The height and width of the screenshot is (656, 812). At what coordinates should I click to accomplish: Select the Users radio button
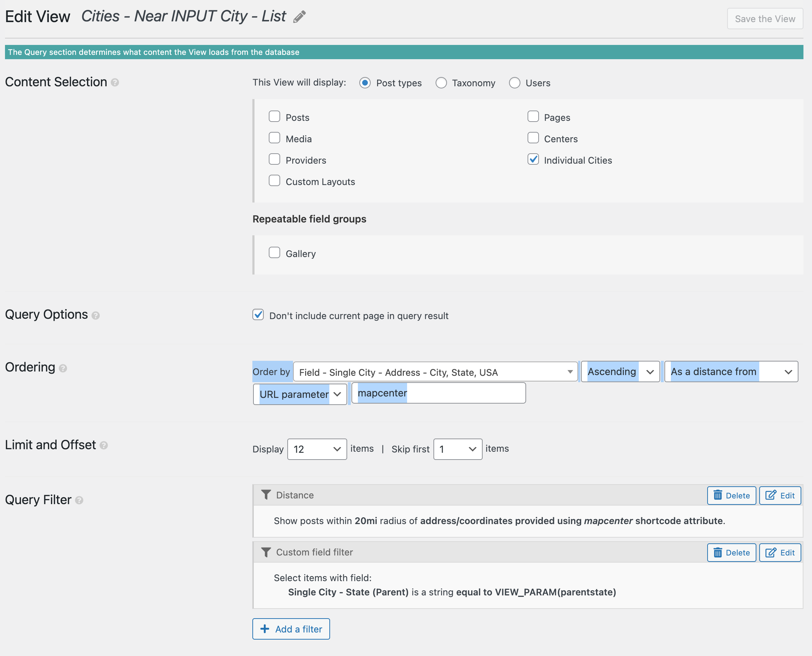pyautogui.click(x=515, y=83)
